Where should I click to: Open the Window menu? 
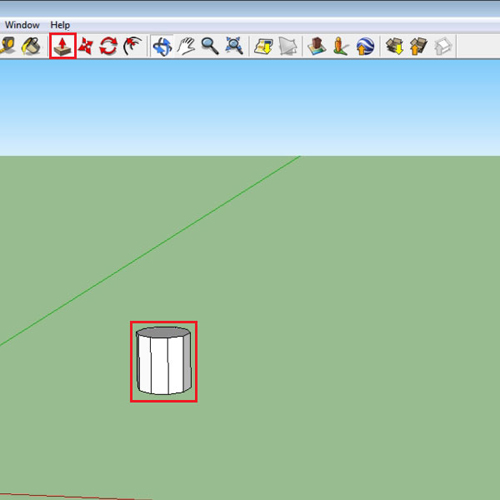coord(22,25)
